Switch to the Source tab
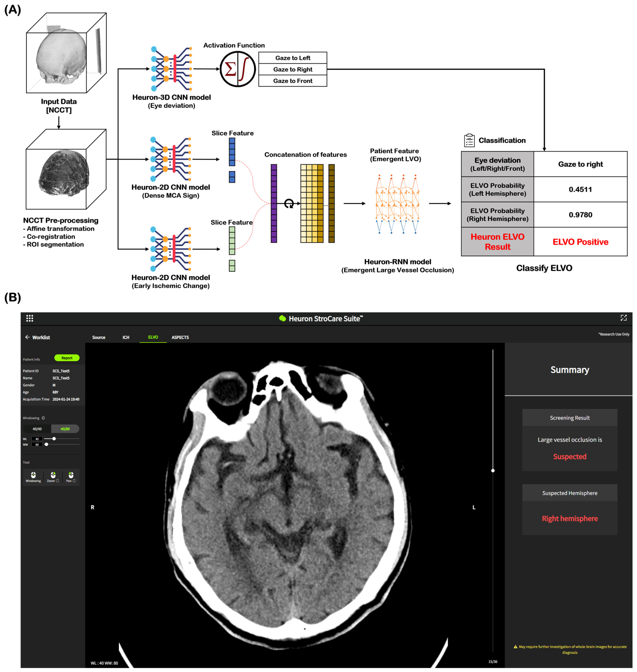Viewport: 637px width, 672px height. click(99, 337)
